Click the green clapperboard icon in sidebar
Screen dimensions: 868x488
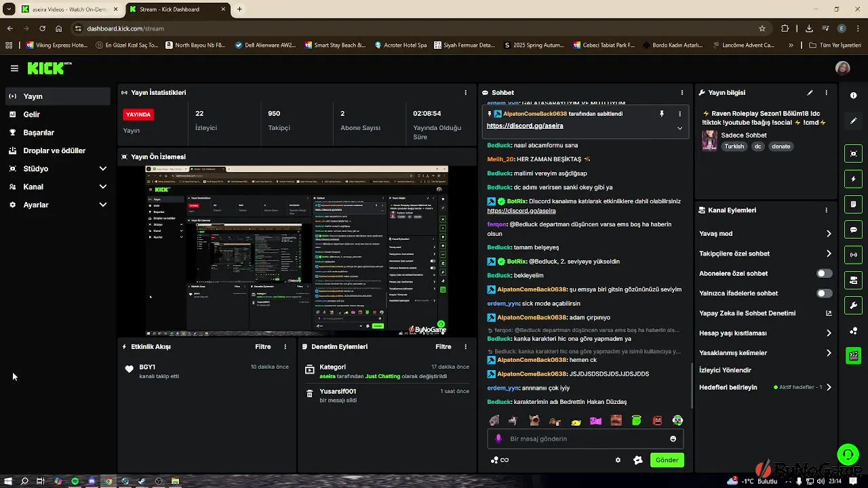point(853,356)
